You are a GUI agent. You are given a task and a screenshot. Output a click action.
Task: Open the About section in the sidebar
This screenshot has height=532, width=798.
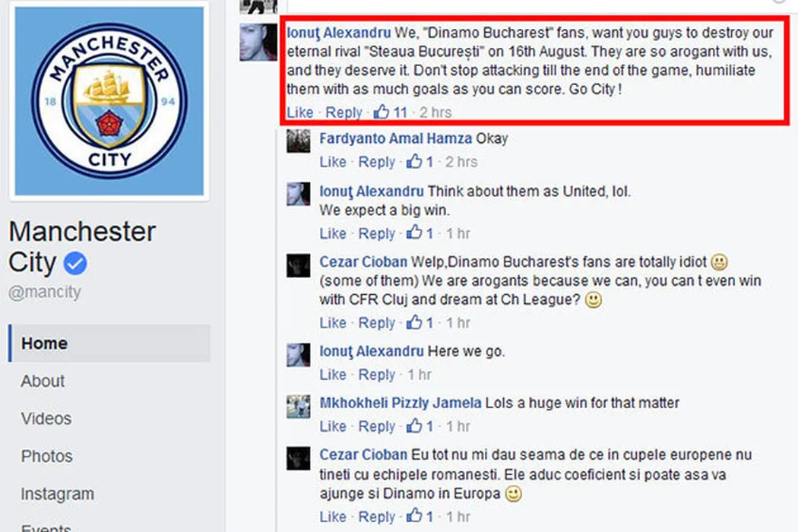point(43,381)
